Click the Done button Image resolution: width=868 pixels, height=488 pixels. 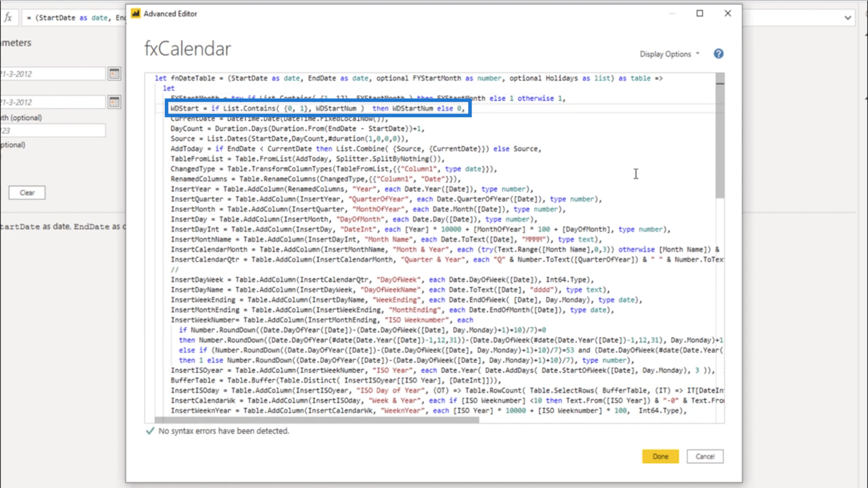(660, 456)
